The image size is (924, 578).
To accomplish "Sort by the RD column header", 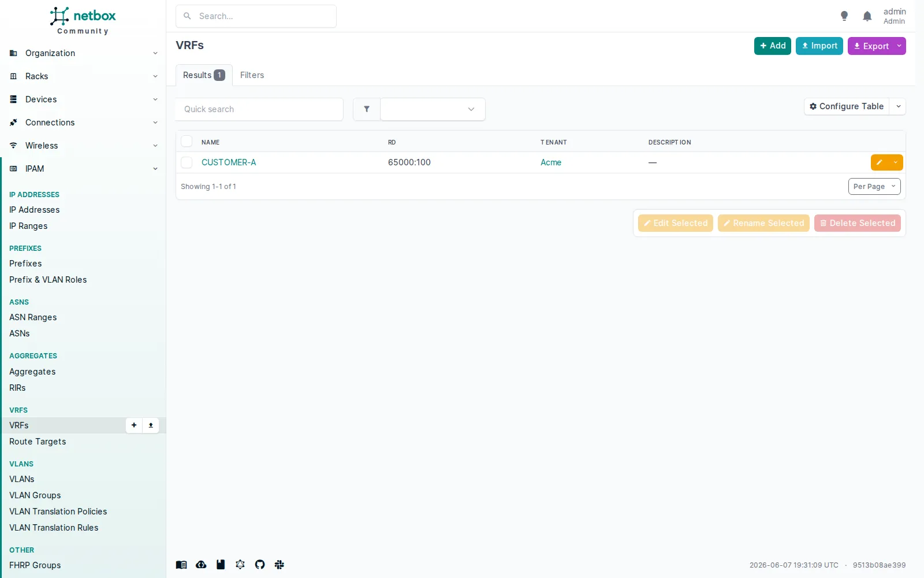I will [x=392, y=142].
